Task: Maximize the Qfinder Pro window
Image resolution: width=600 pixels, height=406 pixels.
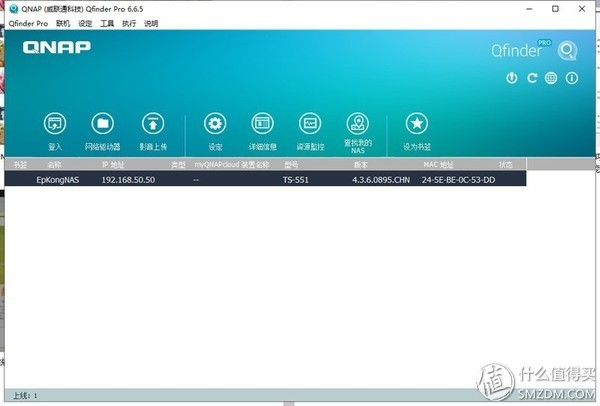Action: click(x=556, y=9)
